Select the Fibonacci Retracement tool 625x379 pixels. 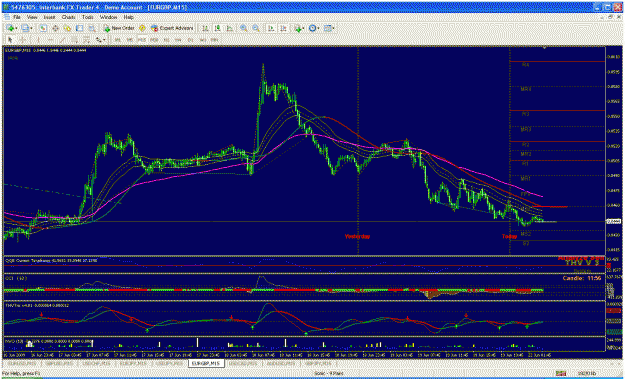tap(86, 40)
